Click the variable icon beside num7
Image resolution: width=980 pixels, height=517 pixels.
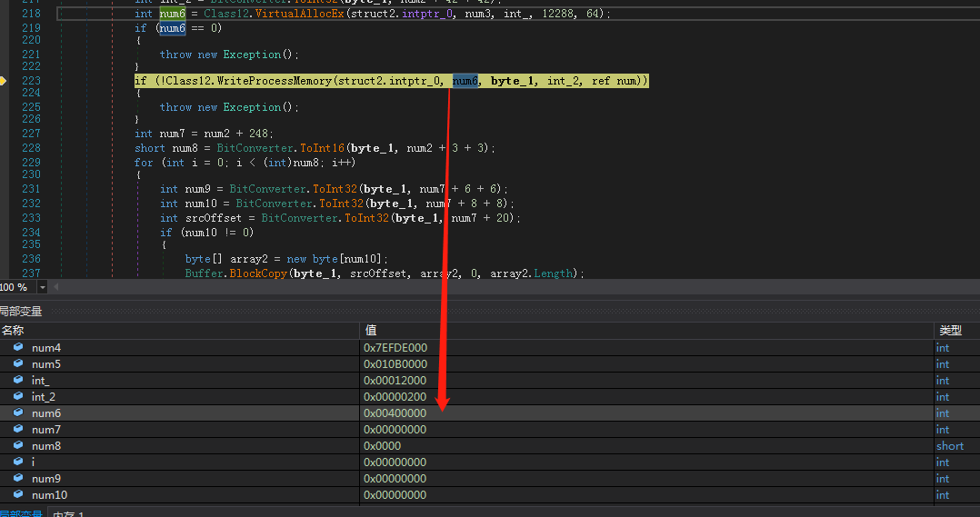click(18, 429)
